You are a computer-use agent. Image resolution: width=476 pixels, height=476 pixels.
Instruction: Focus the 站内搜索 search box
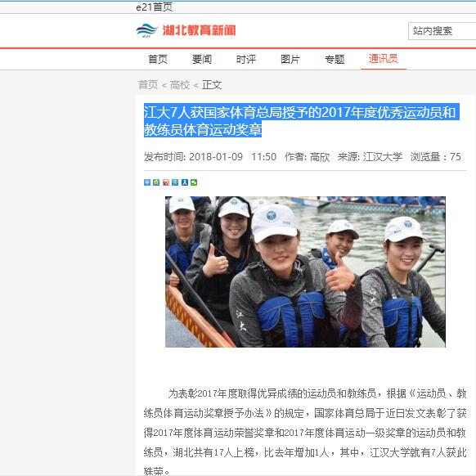442,31
